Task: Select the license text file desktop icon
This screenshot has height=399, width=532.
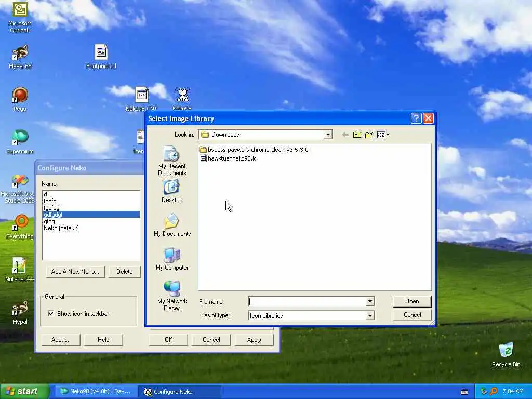Action: click(x=140, y=142)
